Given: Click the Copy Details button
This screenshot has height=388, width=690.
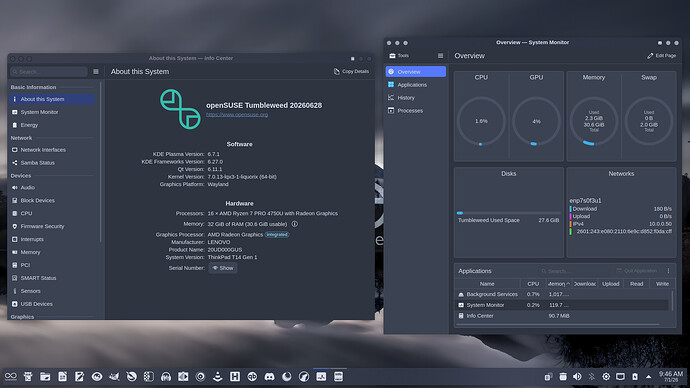Looking at the screenshot, I should click(351, 71).
